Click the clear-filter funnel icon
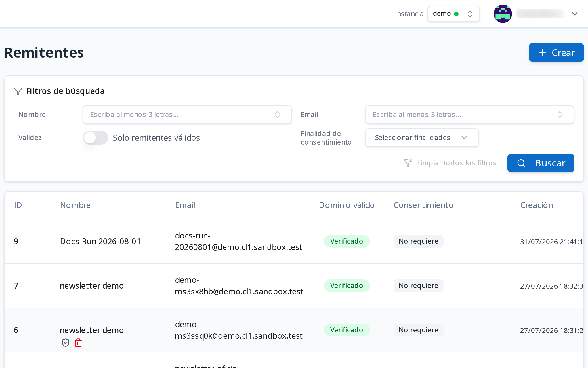This screenshot has width=588, height=368. (408, 163)
